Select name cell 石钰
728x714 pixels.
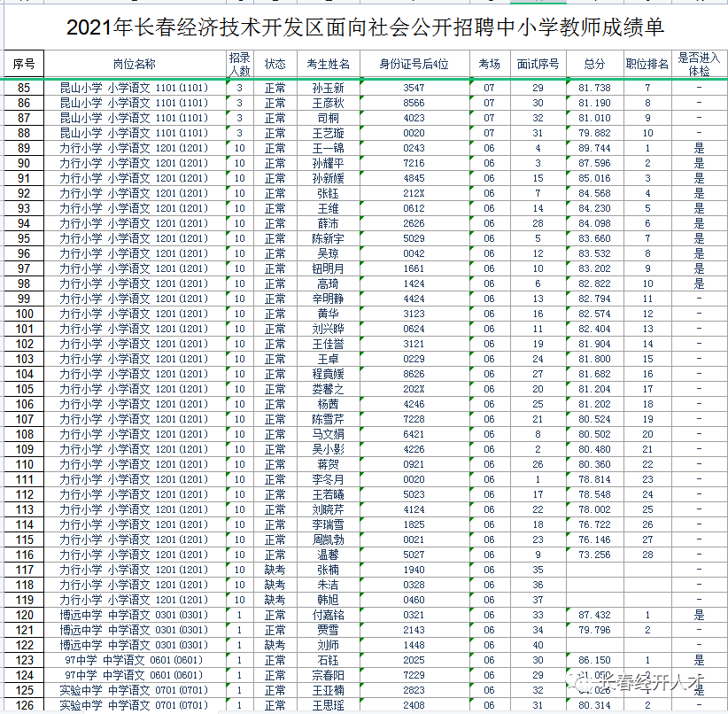(329, 660)
